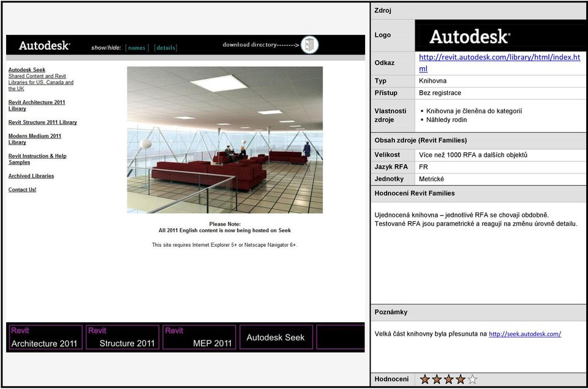Click the Contact Us! link
Screen dimensions: 588x389
tap(22, 190)
